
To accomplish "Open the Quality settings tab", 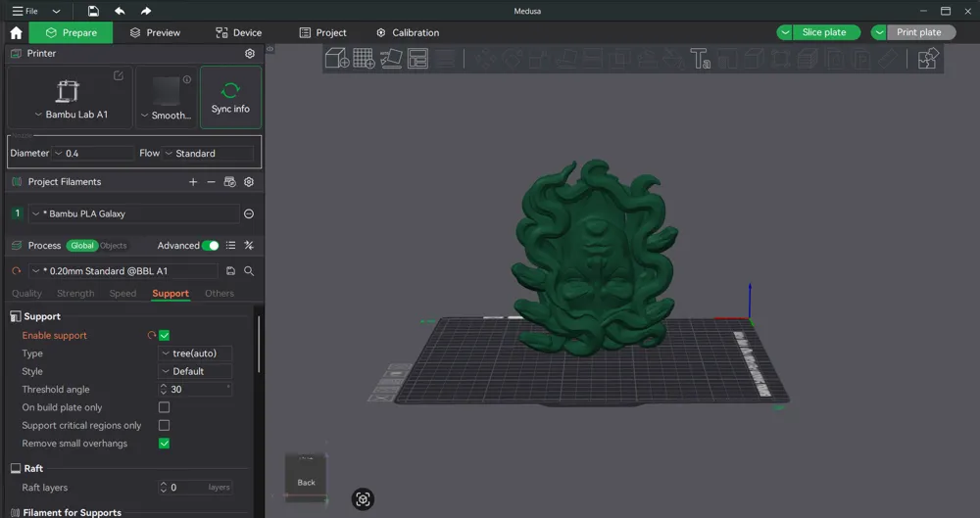I will (26, 294).
